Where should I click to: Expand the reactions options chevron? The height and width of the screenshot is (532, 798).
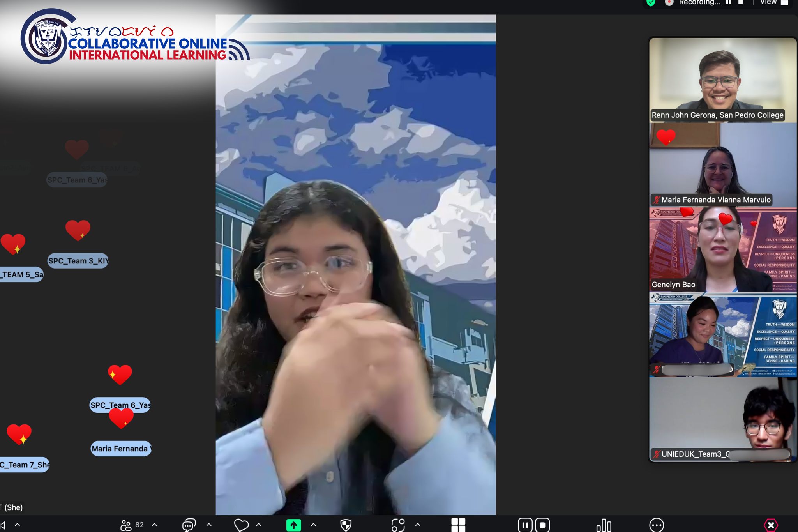[259, 525]
